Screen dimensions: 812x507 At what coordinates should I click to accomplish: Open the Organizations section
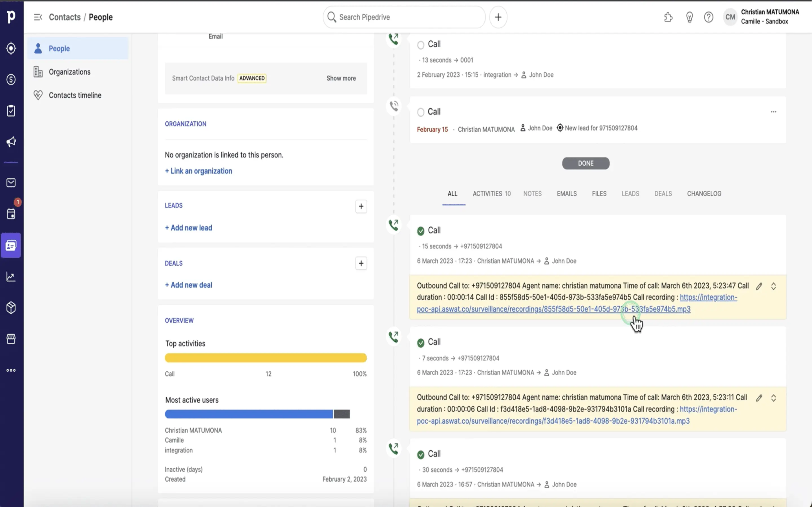[70, 71]
